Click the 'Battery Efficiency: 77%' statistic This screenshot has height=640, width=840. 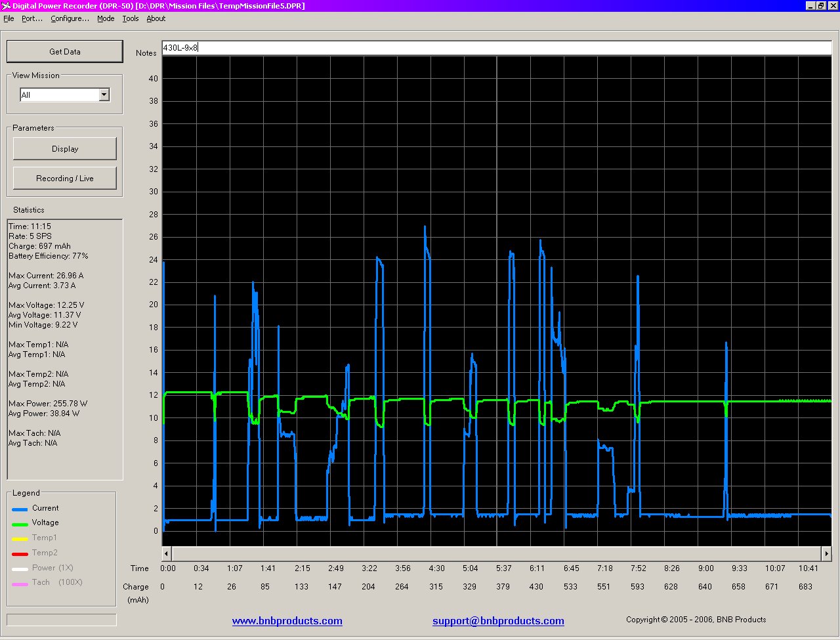coord(49,256)
